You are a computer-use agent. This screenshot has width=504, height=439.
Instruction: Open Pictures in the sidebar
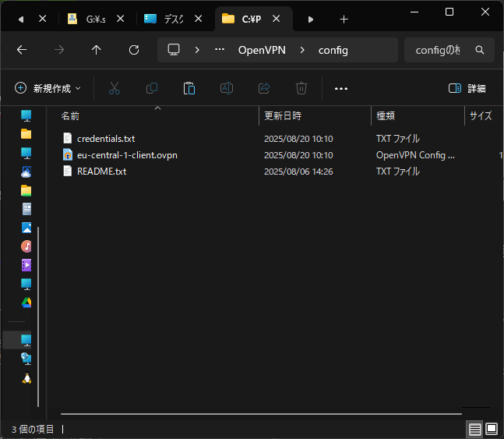[x=26, y=228]
